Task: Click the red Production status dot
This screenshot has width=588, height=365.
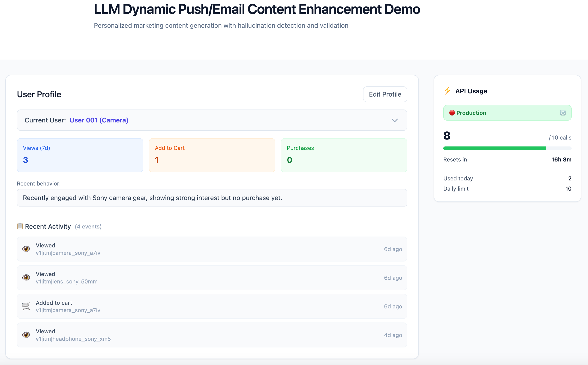Action: click(452, 113)
